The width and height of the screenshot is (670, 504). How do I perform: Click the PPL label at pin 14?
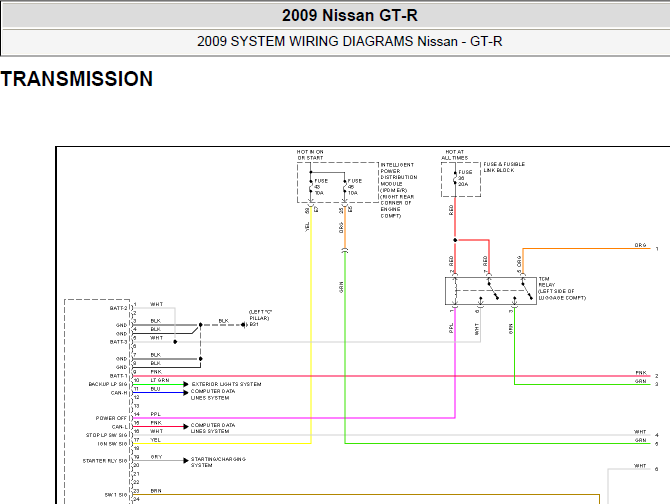click(x=156, y=414)
